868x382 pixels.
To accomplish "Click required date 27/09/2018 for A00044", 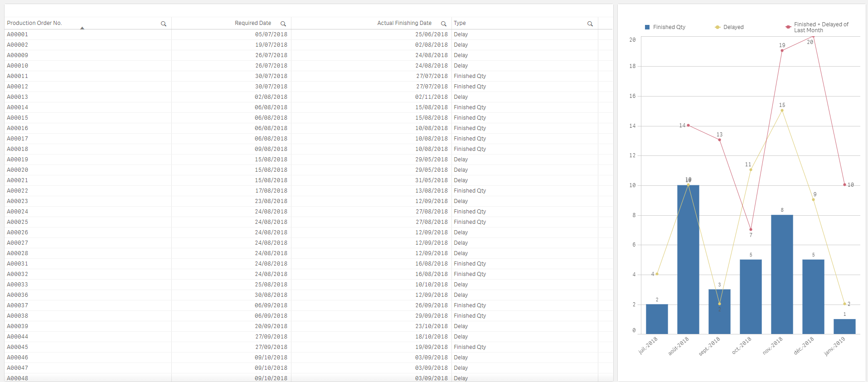I will (x=271, y=337).
